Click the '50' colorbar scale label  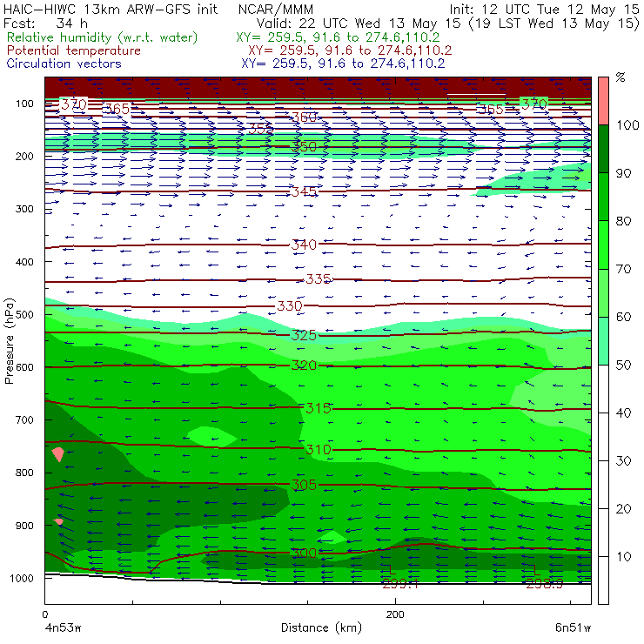click(623, 366)
